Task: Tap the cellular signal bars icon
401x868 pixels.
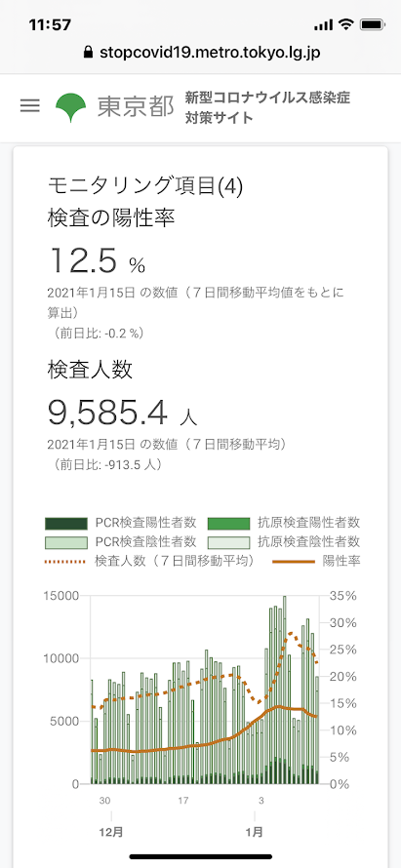Action: click(x=323, y=25)
